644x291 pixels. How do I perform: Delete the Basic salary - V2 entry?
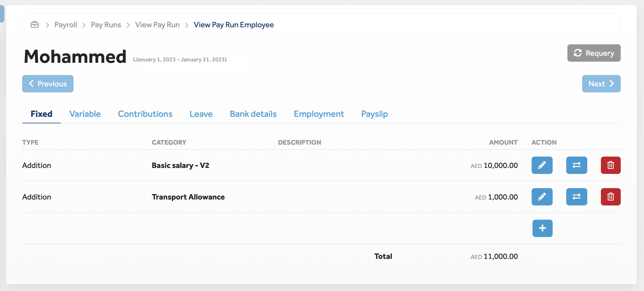point(610,165)
